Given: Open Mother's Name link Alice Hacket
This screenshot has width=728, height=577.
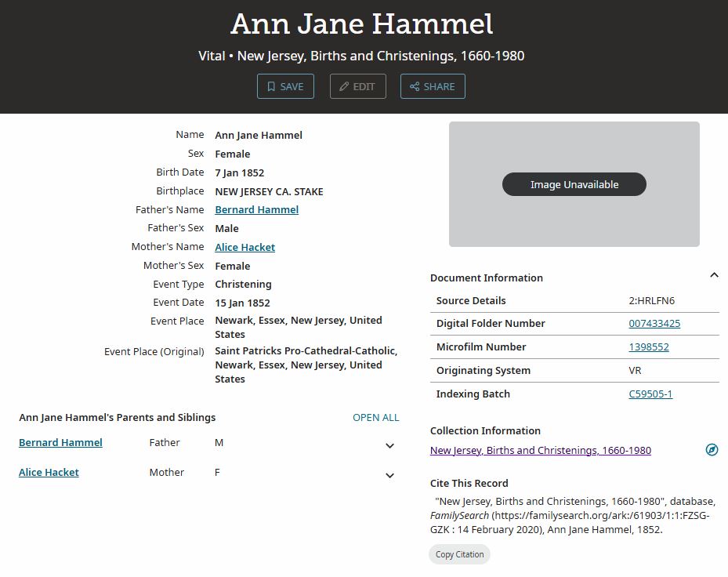Looking at the screenshot, I should 244,247.
